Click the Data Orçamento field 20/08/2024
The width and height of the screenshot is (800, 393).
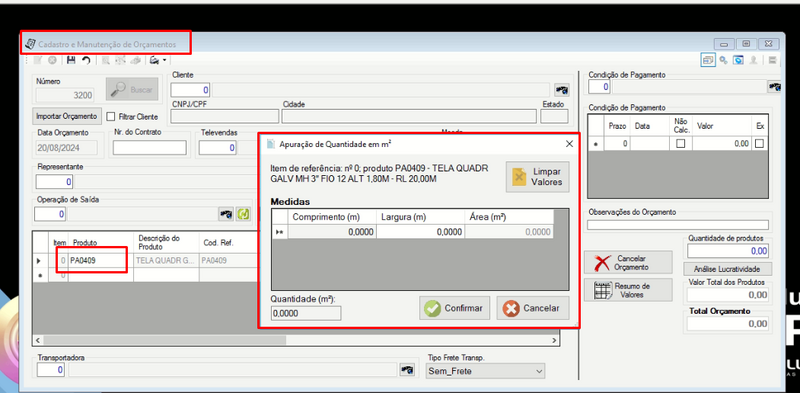[66, 148]
